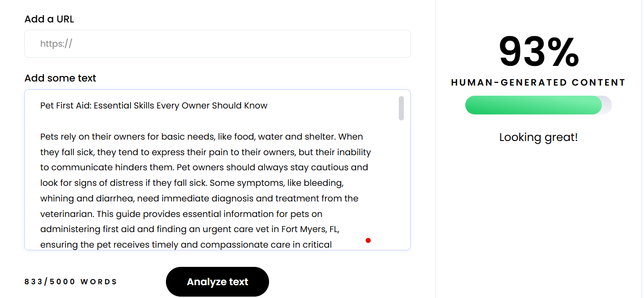644x298 pixels.
Task: Click the https:// URL input field
Action: (217, 44)
